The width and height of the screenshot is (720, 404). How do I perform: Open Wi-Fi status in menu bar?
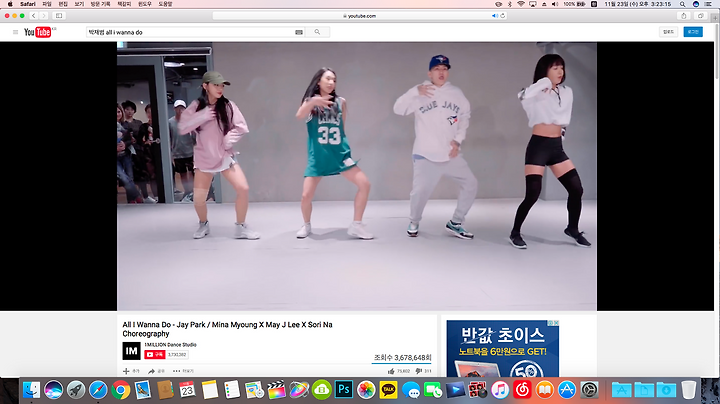point(521,4)
